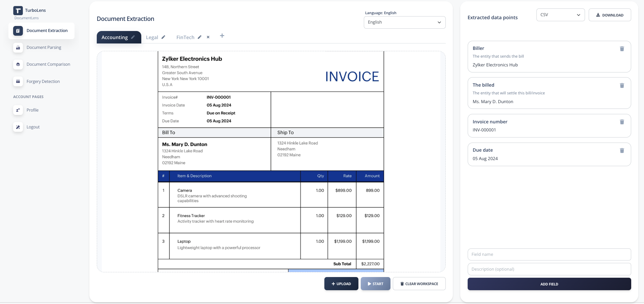Screen dimensions: 644x304
Task: Add a new tab with plus icon
Action: 222,36
